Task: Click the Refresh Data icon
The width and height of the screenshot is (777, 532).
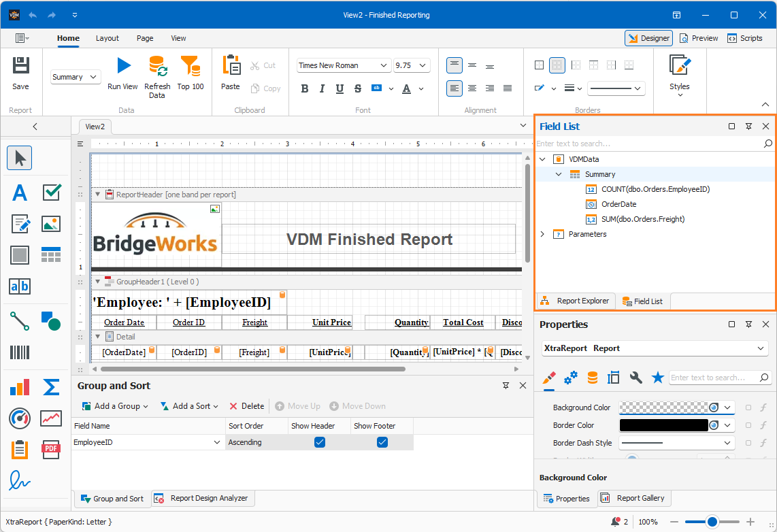Action: pyautogui.click(x=158, y=66)
